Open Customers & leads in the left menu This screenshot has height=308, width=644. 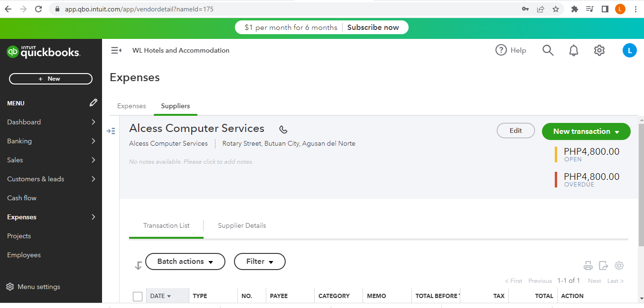[x=36, y=179]
